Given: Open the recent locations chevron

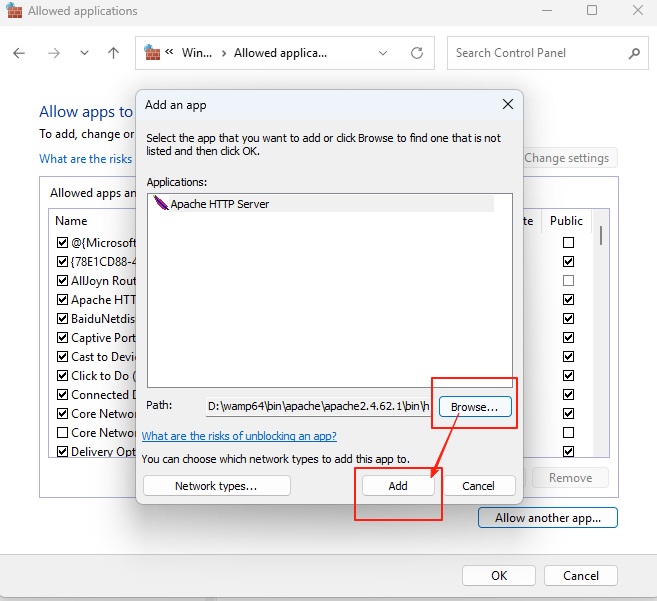Looking at the screenshot, I should (84, 53).
